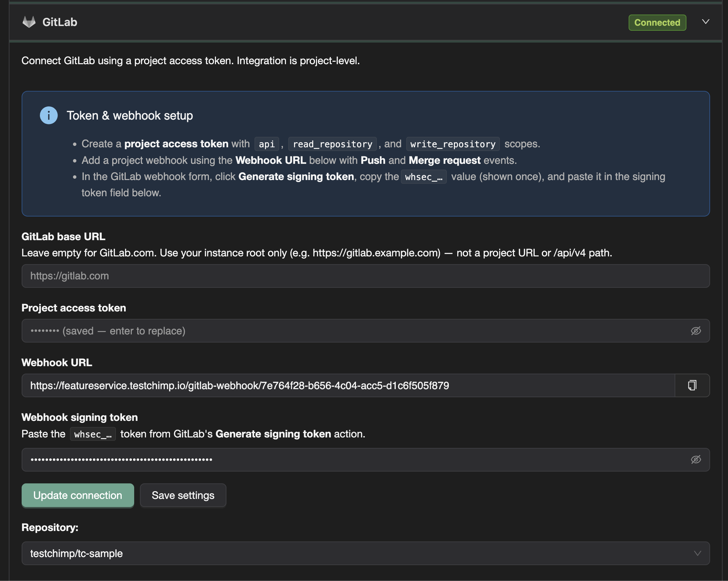Click the 'whsec_…' code tag under Webhook signing token
728x581 pixels.
[x=93, y=434]
